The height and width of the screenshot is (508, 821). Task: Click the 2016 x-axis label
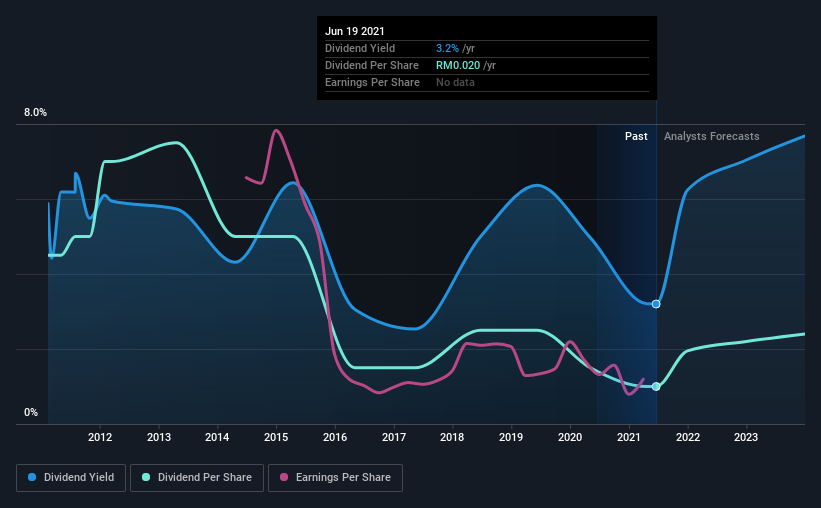335,437
